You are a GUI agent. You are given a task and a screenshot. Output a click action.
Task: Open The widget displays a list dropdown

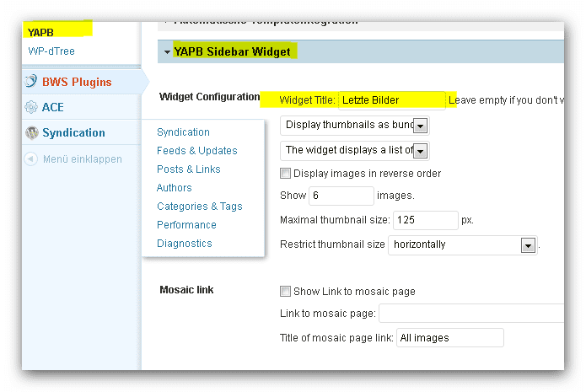(354, 151)
